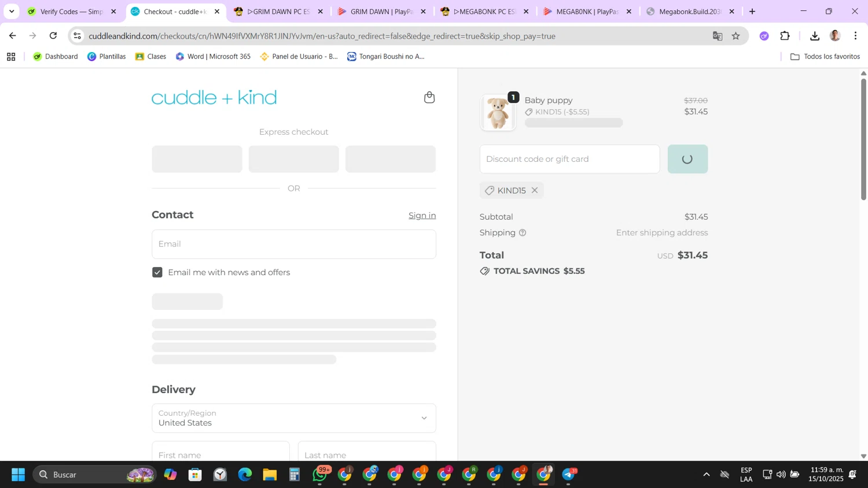Viewport: 868px width, 488px height.
Task: Open the Plantillas bookmark
Action: (x=106, y=57)
